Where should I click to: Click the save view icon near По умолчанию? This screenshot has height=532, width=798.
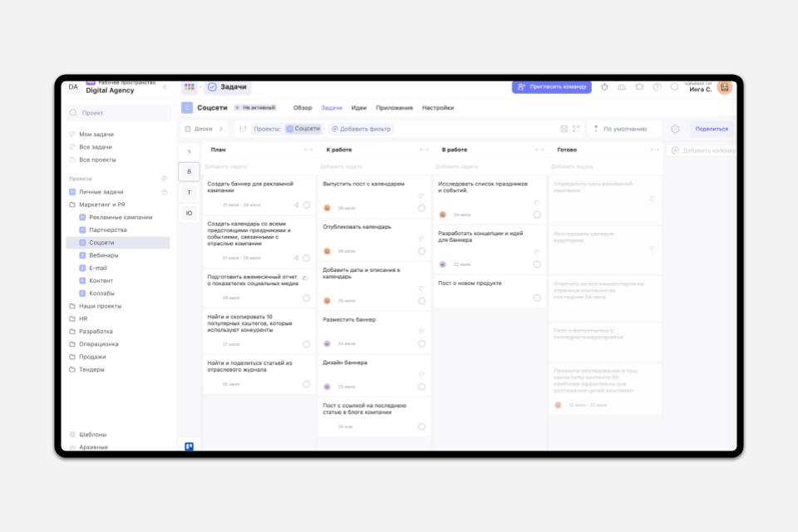tap(564, 129)
